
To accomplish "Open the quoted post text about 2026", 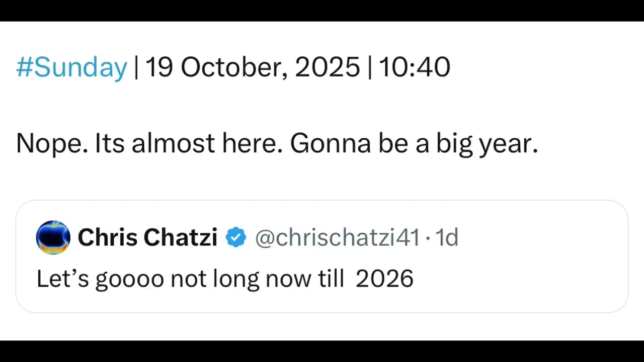I will 225,279.
